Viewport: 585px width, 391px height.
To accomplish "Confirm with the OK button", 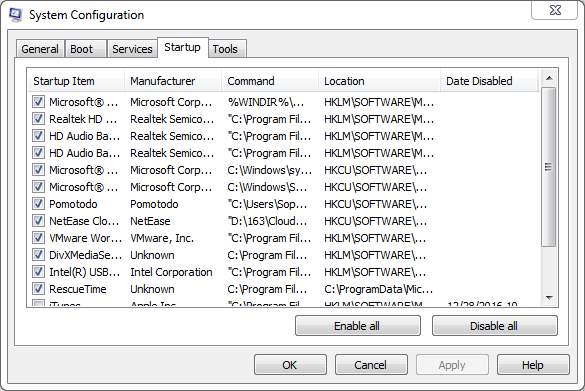I will pyautogui.click(x=290, y=365).
